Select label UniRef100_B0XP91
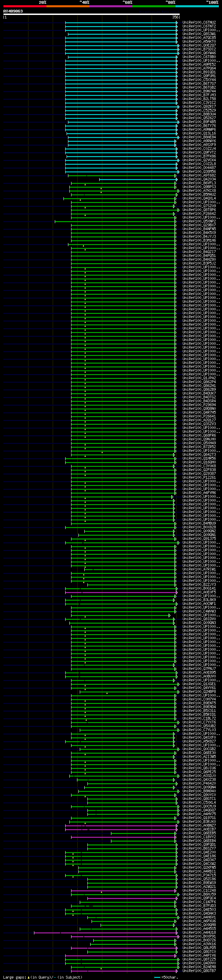The width and height of the screenshot is (222, 980). coord(199,936)
